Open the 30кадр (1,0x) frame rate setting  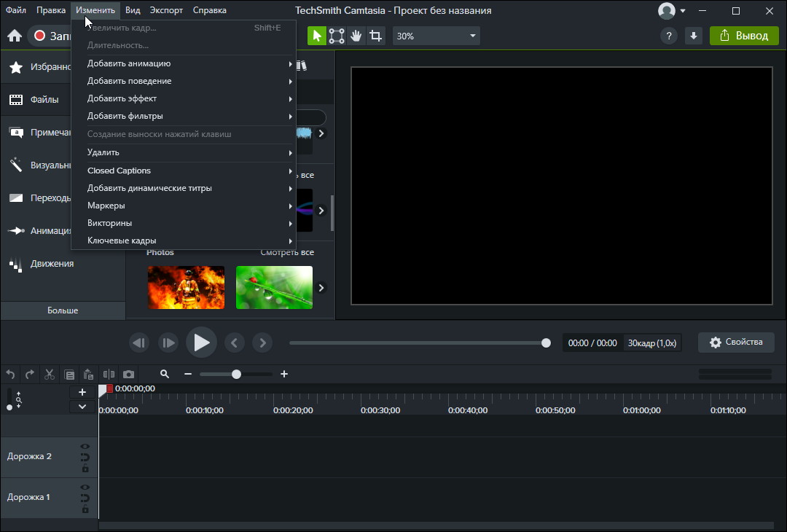pyautogui.click(x=652, y=343)
